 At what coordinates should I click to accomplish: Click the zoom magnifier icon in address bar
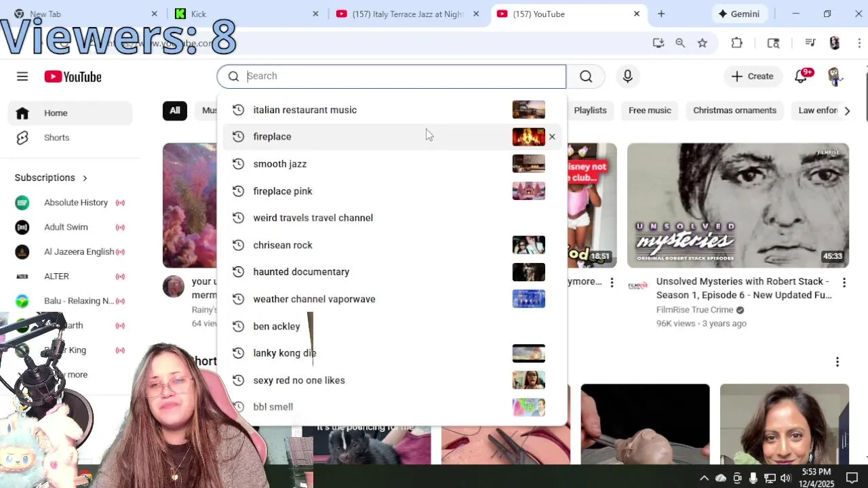tap(680, 43)
